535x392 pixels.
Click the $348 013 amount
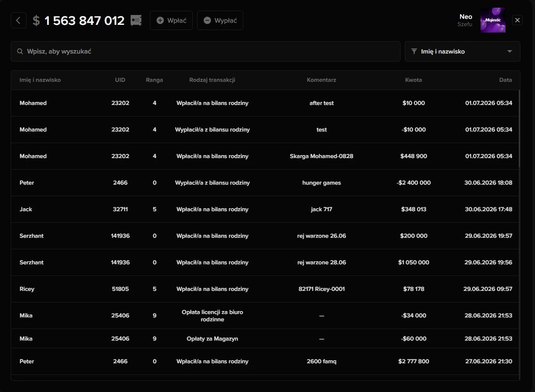414,209
